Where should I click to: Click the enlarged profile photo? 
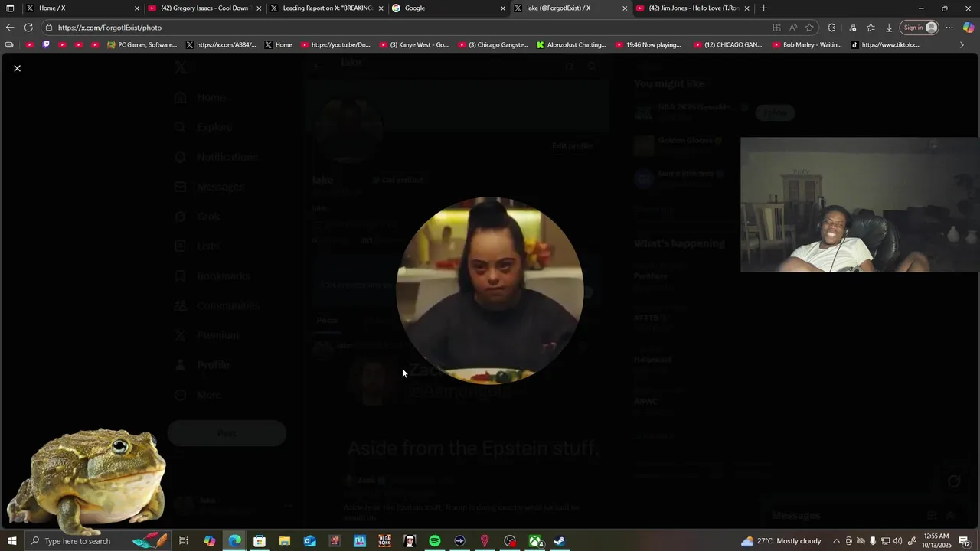coord(490,290)
